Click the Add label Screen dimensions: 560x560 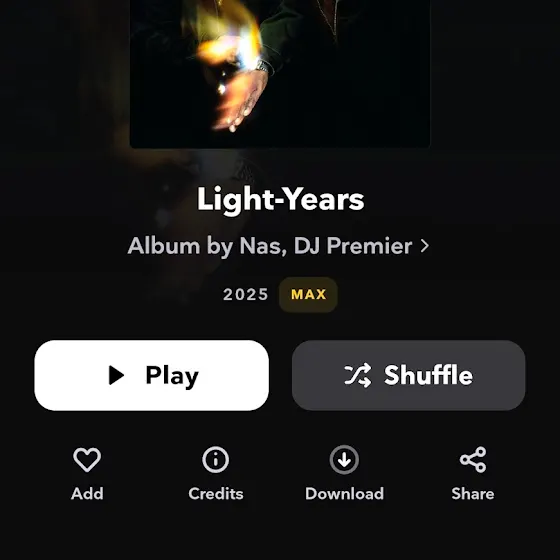pyautogui.click(x=87, y=494)
